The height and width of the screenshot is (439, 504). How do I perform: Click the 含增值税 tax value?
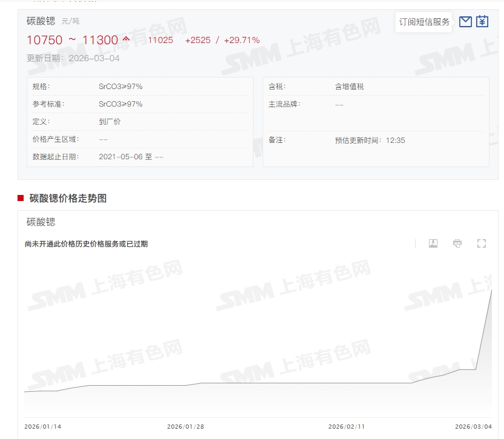click(349, 87)
